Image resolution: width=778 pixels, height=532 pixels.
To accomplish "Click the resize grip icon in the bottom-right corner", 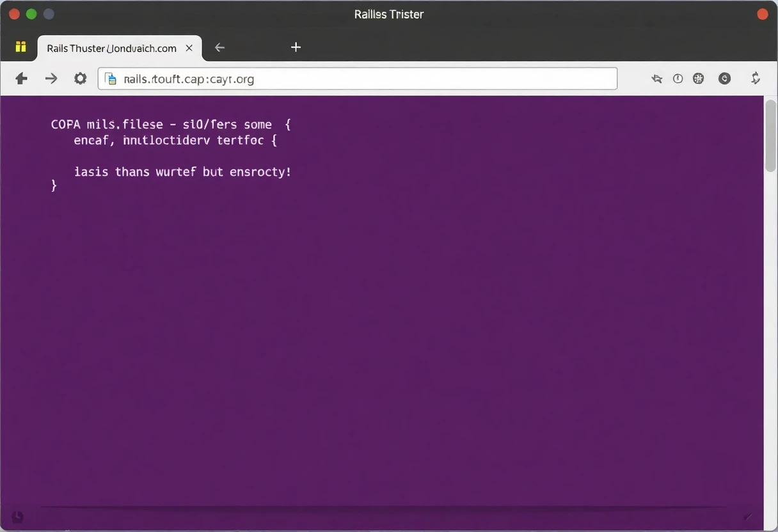I will coord(748,516).
